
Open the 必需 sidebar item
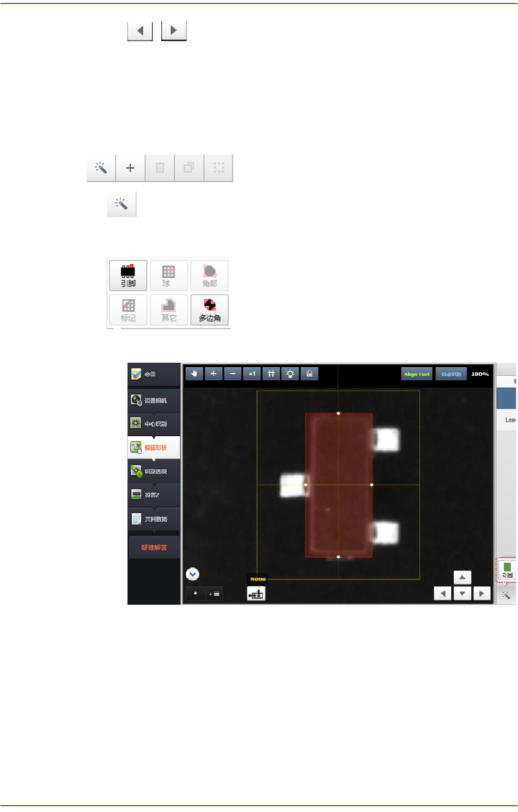pos(154,374)
